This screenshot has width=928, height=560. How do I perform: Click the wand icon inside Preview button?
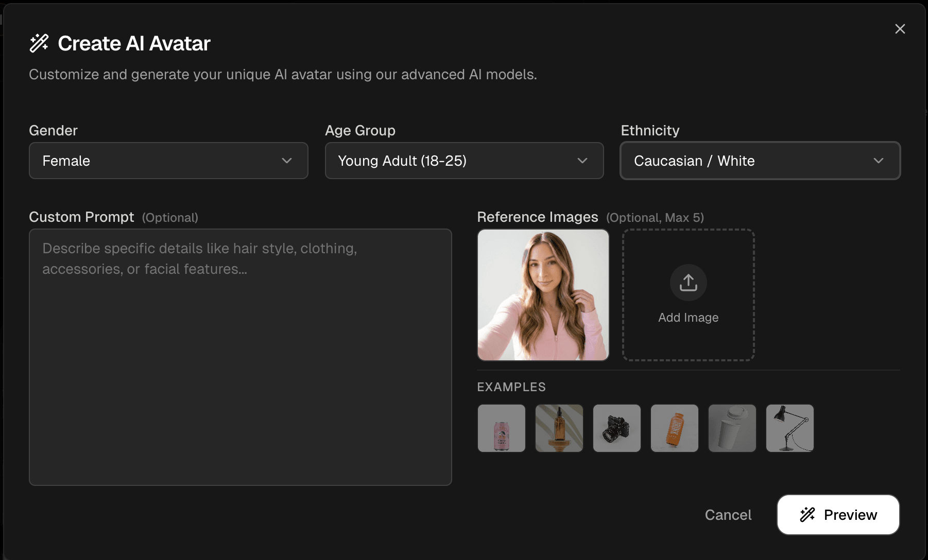[x=807, y=514]
